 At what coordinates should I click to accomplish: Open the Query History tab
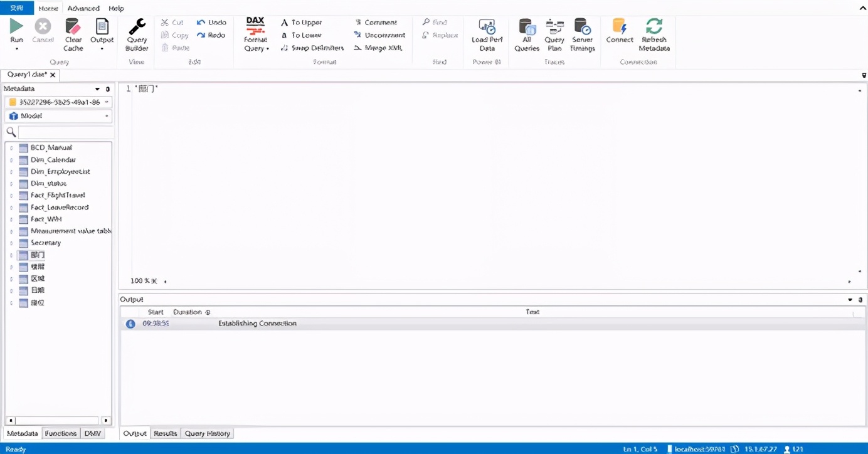click(x=208, y=433)
